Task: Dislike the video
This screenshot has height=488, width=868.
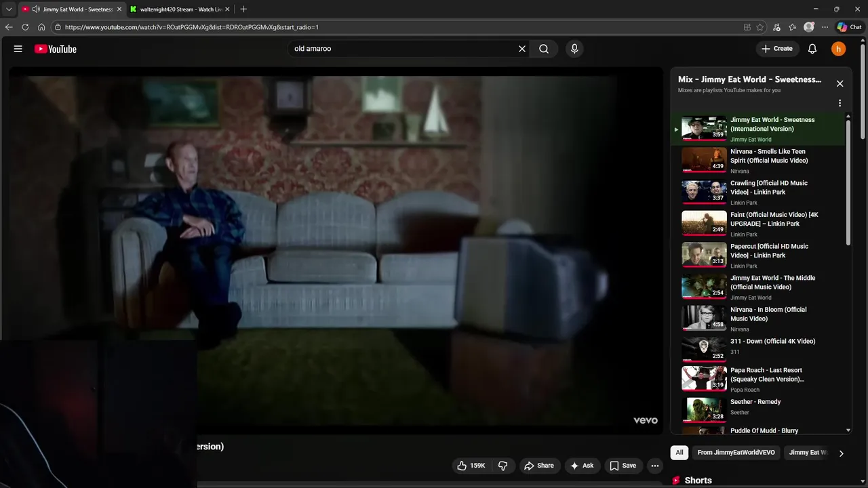Action: pos(503,466)
